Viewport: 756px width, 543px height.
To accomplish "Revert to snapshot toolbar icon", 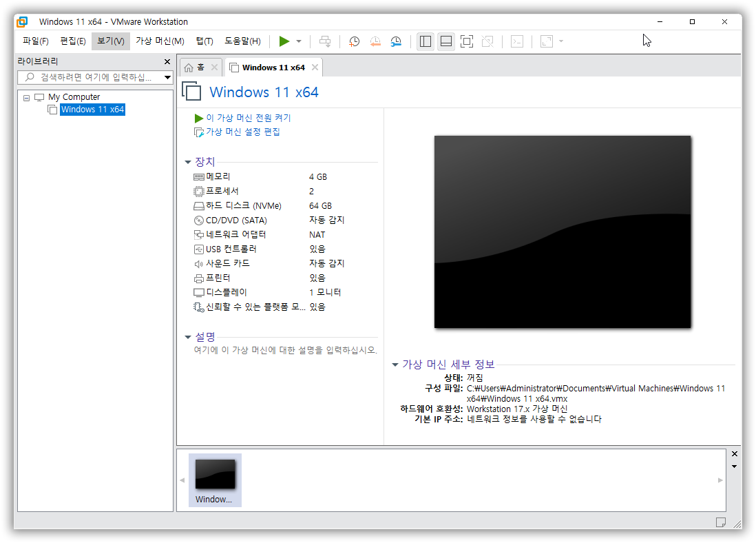I will click(375, 41).
